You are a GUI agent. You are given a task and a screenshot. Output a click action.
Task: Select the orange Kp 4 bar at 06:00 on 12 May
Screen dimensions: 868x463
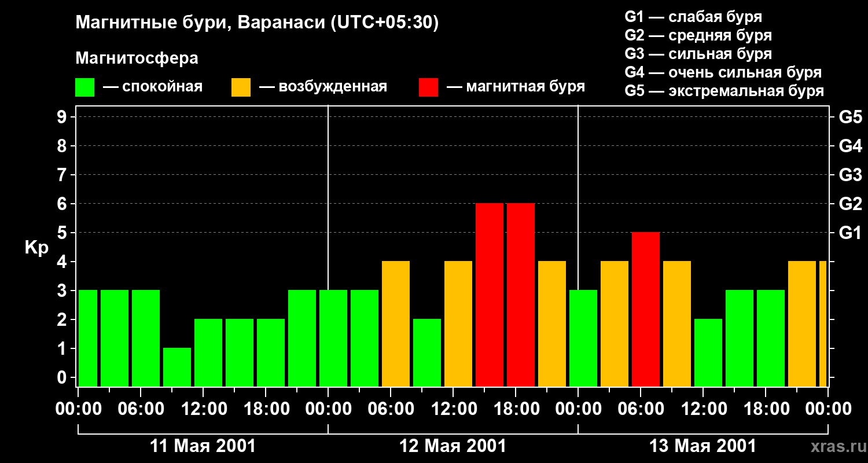(396, 324)
